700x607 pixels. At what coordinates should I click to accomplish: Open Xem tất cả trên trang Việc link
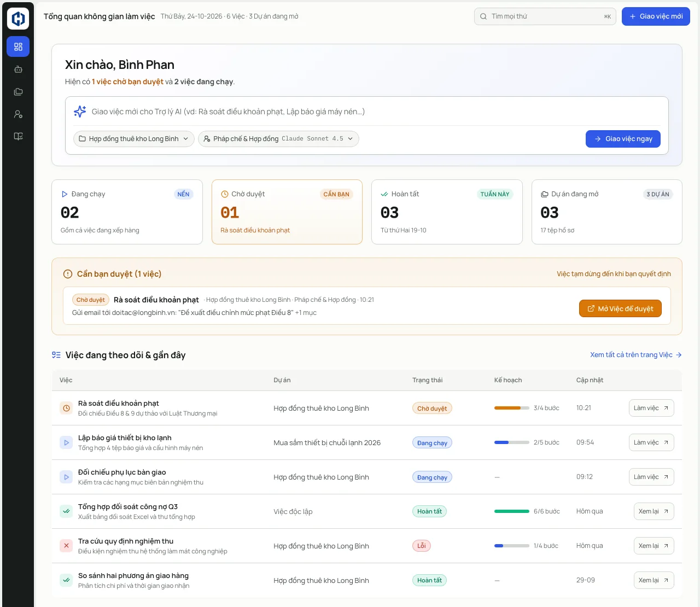(636, 355)
